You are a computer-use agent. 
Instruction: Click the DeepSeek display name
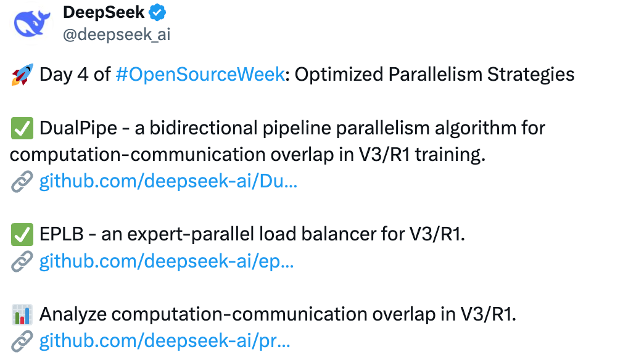pos(104,12)
